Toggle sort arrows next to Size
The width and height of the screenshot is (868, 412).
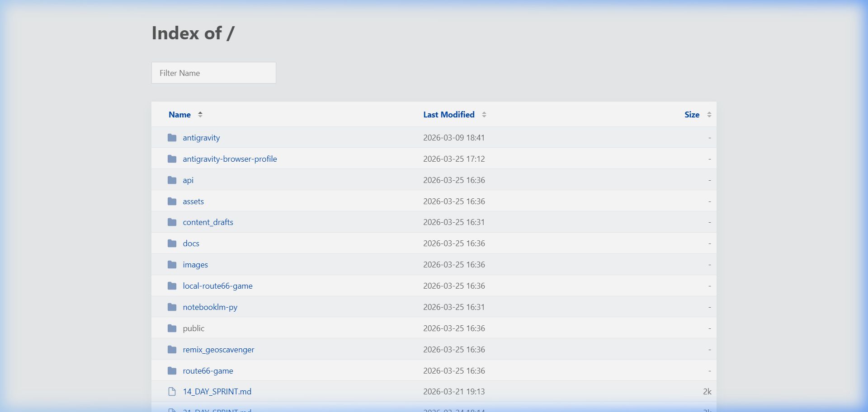(x=709, y=115)
